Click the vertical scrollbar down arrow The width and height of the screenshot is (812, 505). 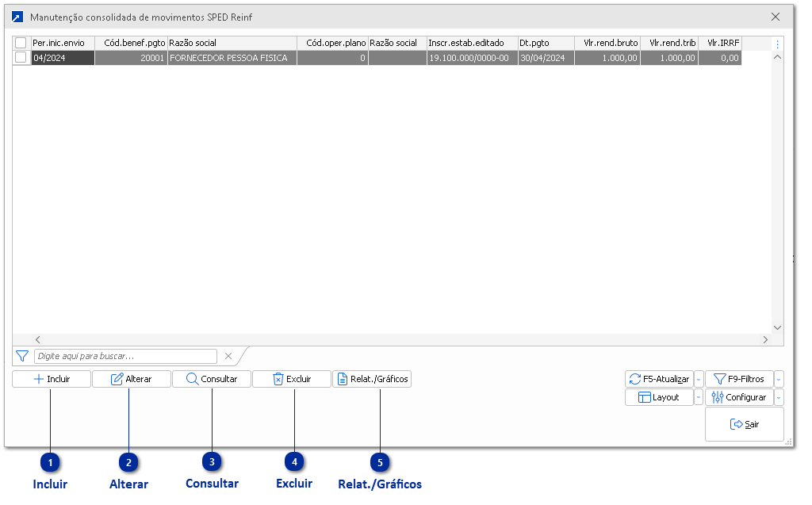[777, 327]
